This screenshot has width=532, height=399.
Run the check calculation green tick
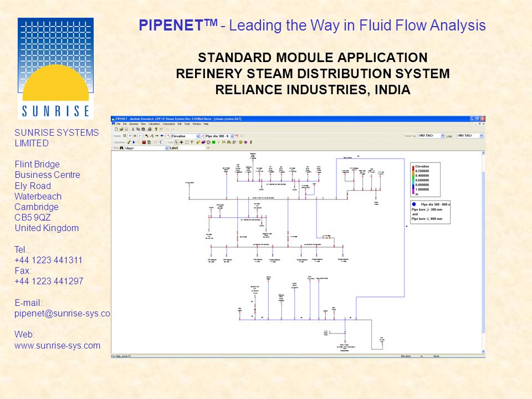click(x=129, y=142)
